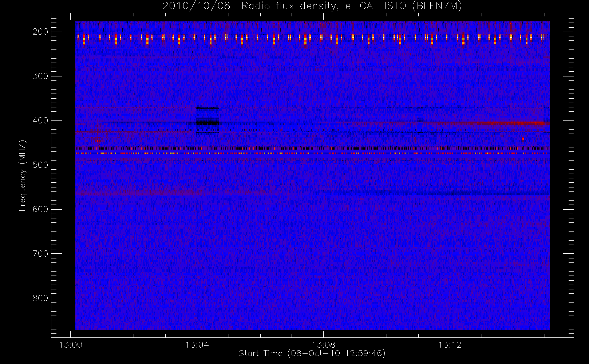
Task: Click the 'Start Time (08-Oct-10 12:59:46)' axis label
Action: (312, 353)
